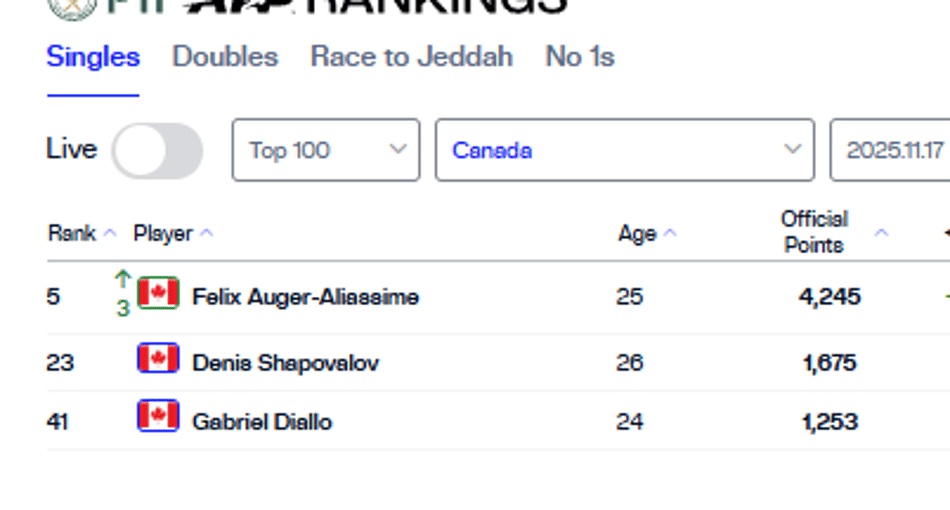Click the Official Points sort arrow

click(882, 233)
